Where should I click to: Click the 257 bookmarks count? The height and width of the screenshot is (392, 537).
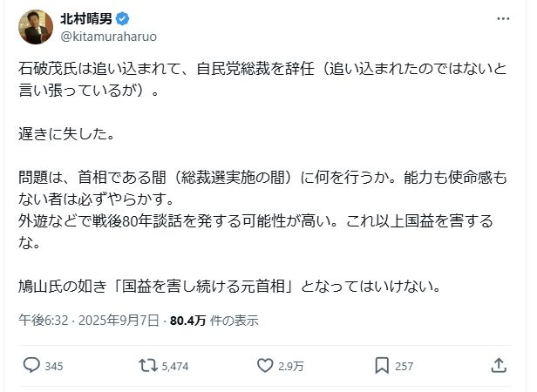404,366
